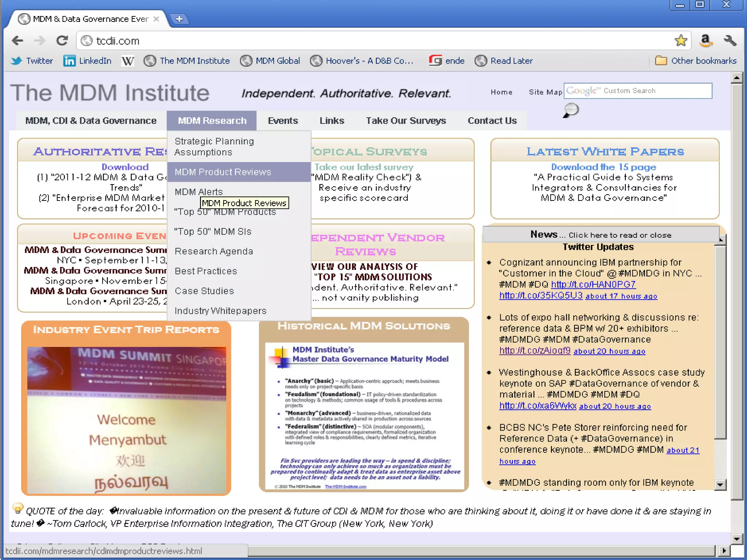Open the http://t.co/HAN0PG7 tweet link
Viewport: 747px width, 560px height.
593,284
